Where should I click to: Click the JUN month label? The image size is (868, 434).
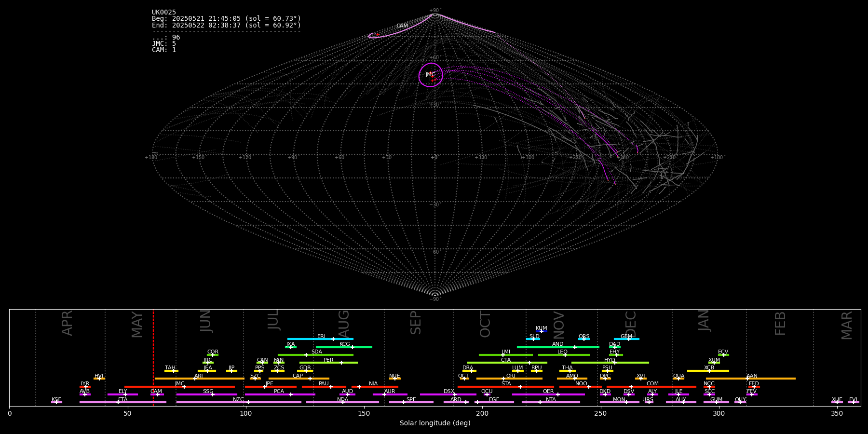(206, 321)
